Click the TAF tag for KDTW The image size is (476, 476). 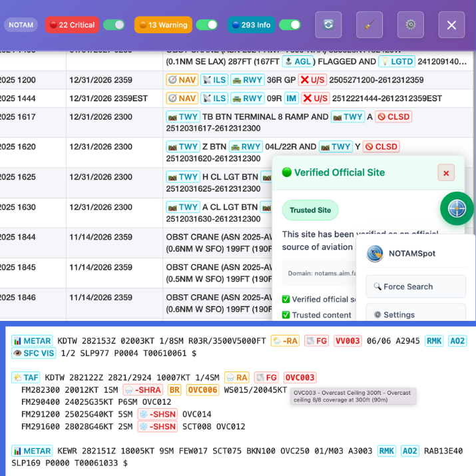click(26, 377)
